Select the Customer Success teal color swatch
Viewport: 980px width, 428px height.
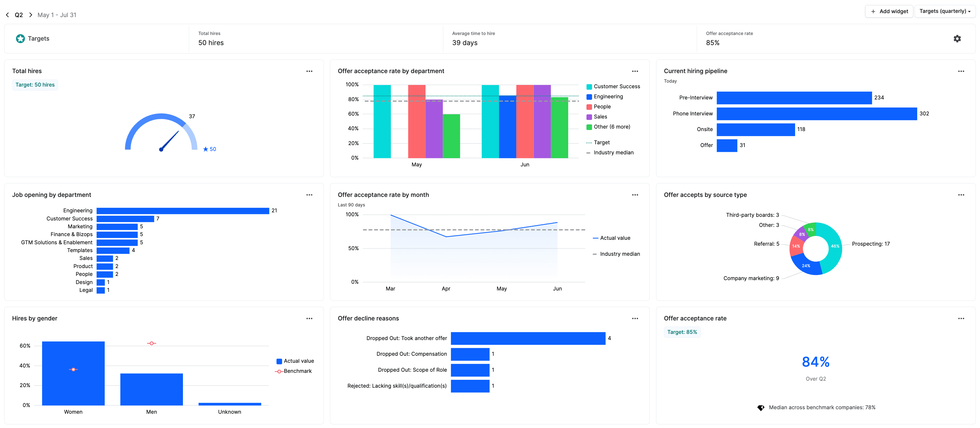(x=589, y=86)
